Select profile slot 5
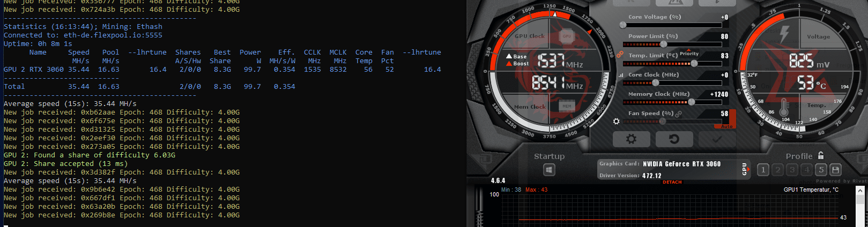The height and width of the screenshot is (227, 868). click(x=821, y=170)
